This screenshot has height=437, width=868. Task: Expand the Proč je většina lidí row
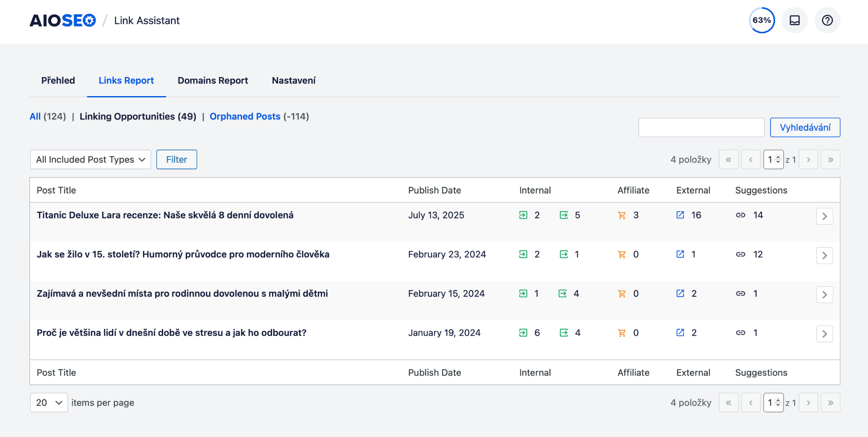click(824, 334)
